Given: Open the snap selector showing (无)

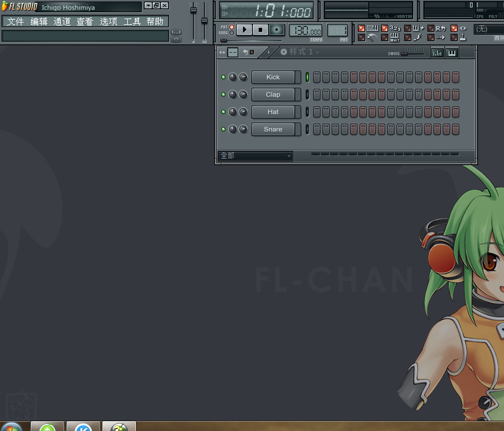Looking at the screenshot, I should (489, 30).
